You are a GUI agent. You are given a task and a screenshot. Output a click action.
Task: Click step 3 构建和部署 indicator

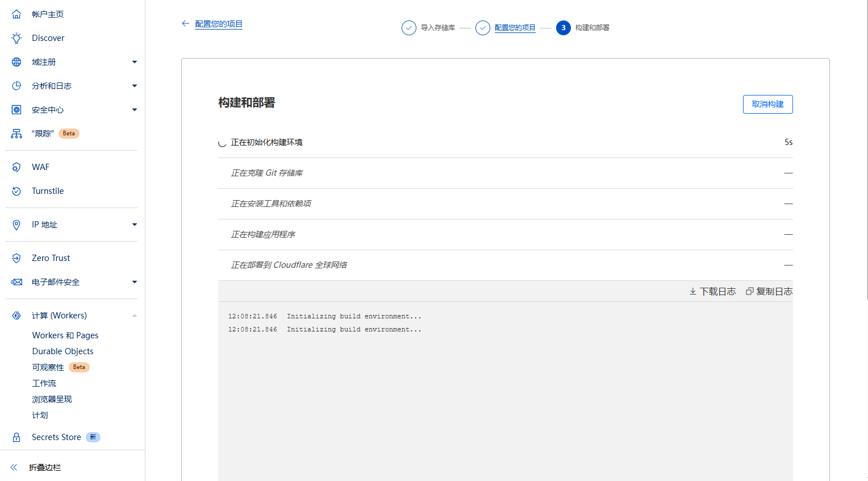(563, 27)
